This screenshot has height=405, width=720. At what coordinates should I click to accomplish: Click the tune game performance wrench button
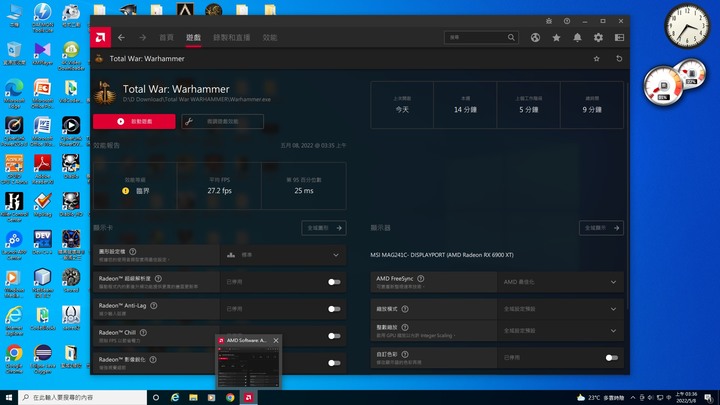tap(222, 122)
